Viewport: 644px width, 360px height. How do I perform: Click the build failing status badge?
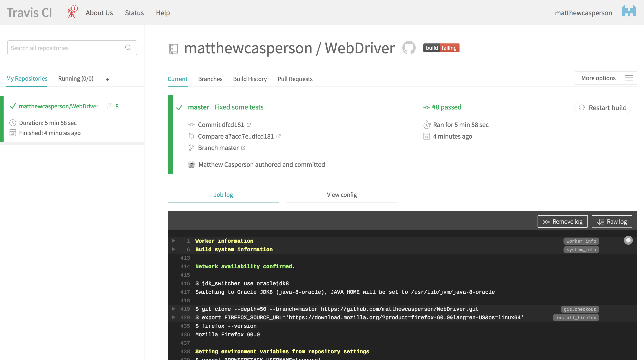(x=441, y=48)
